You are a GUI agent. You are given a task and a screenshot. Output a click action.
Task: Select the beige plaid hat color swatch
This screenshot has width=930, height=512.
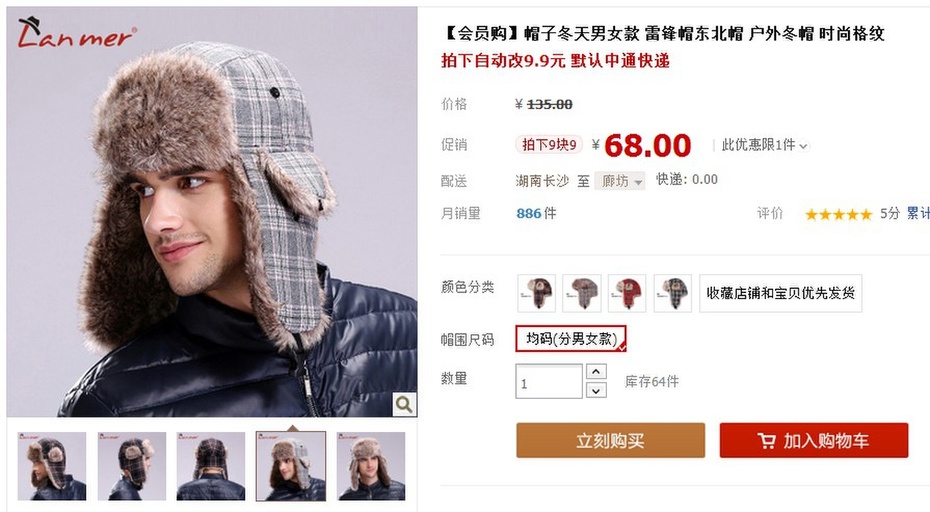click(582, 293)
